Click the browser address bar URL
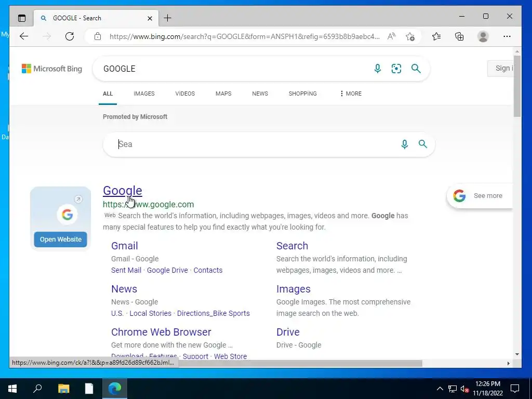Screen dimensions: 532x399 [244, 36]
